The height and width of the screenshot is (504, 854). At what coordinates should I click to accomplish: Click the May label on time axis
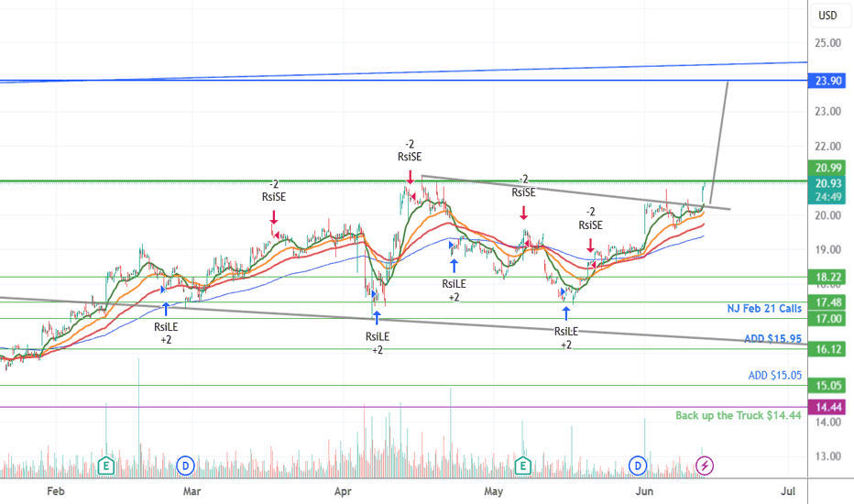point(494,491)
